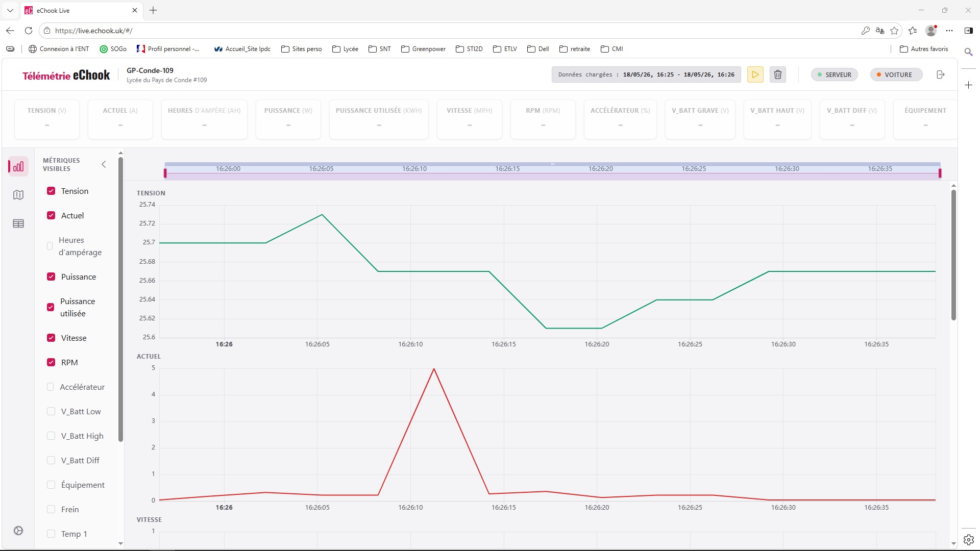Refresh the browser page
The height and width of the screenshot is (551, 980).
click(x=29, y=31)
